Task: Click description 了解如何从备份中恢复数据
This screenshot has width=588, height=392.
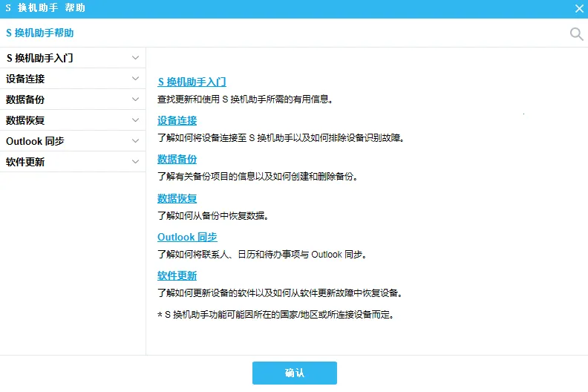Action: point(213,216)
